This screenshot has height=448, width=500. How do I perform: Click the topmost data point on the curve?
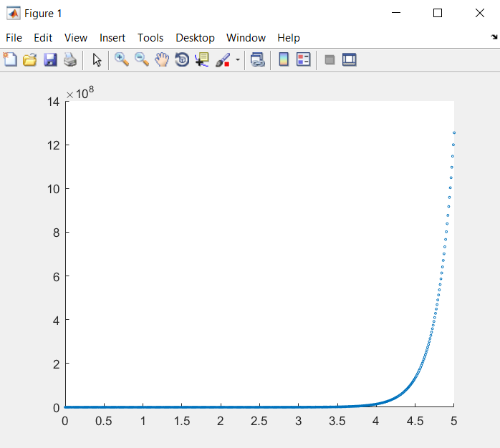click(x=454, y=133)
